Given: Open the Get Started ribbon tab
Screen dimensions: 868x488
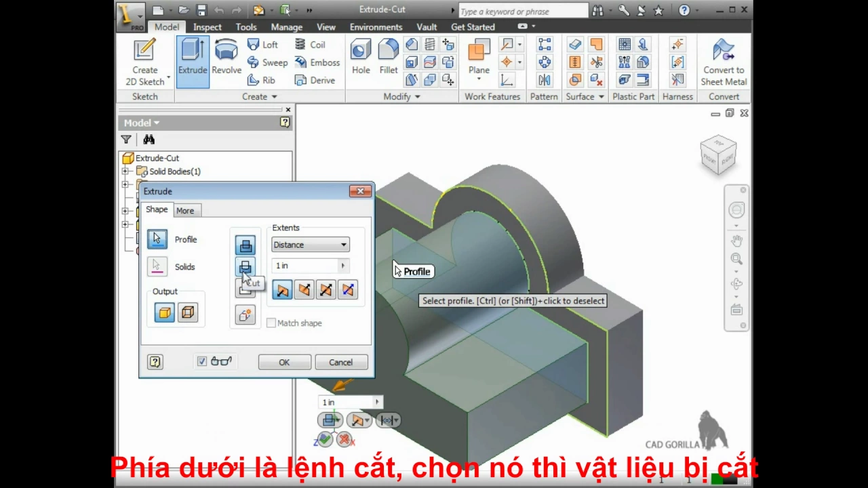Looking at the screenshot, I should [x=473, y=27].
